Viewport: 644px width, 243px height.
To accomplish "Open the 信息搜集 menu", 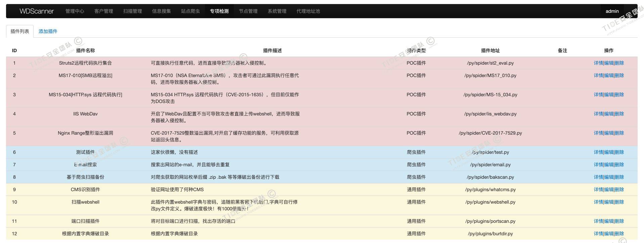I will pyautogui.click(x=161, y=11).
